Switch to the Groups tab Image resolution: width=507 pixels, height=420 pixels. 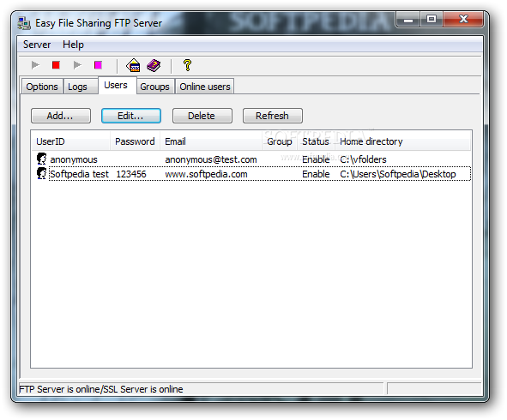pos(155,87)
